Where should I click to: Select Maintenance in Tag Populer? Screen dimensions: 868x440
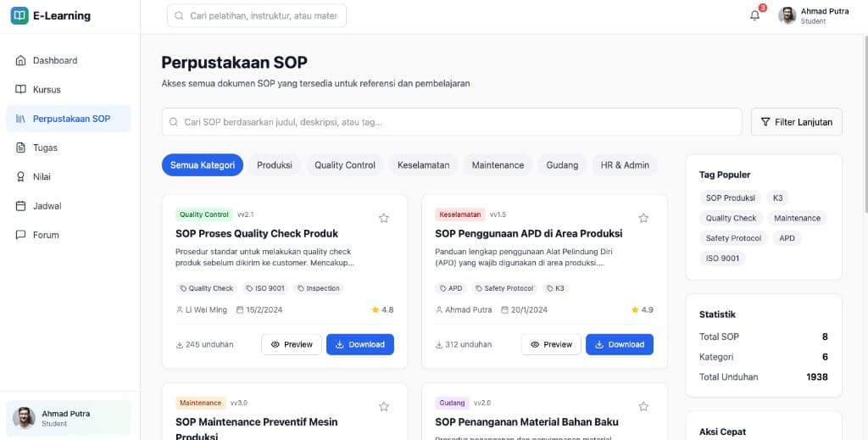click(x=797, y=218)
